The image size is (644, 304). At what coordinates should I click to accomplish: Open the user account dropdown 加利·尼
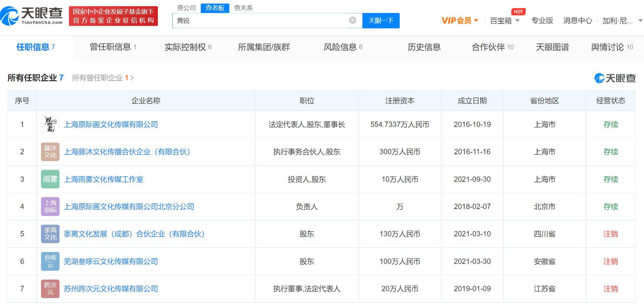click(x=622, y=21)
